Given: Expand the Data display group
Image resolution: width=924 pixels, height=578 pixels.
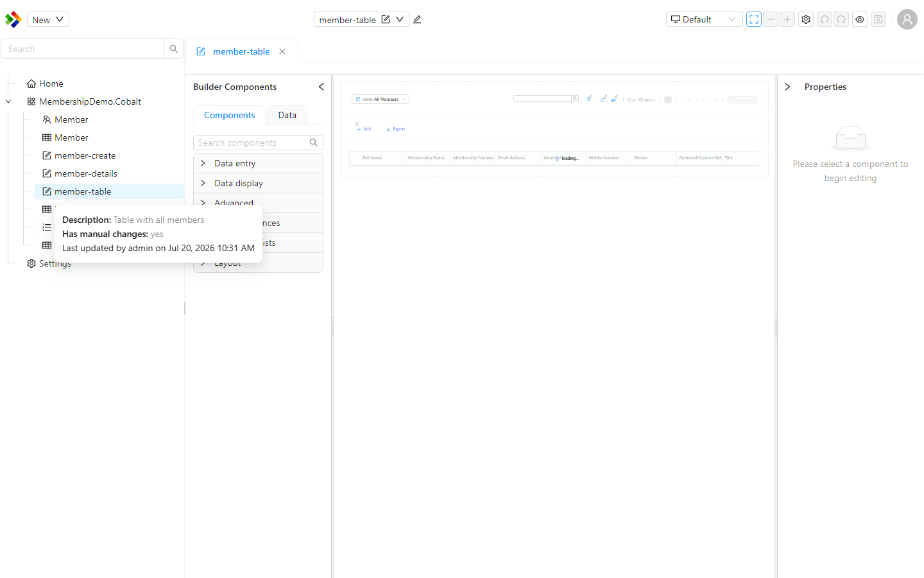Looking at the screenshot, I should point(258,183).
